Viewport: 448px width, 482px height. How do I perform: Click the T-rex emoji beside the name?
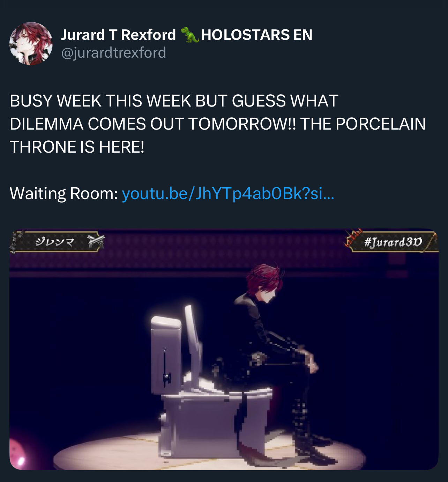pyautogui.click(x=190, y=35)
